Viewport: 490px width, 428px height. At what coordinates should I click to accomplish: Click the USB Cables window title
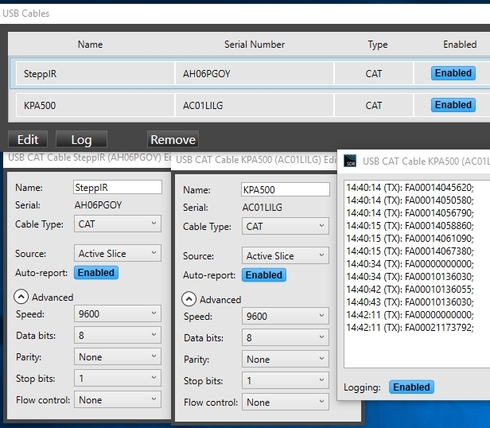pyautogui.click(x=26, y=13)
